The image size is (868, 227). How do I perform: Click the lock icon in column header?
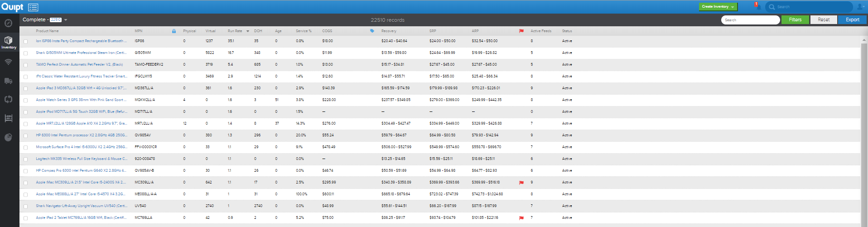point(174,31)
